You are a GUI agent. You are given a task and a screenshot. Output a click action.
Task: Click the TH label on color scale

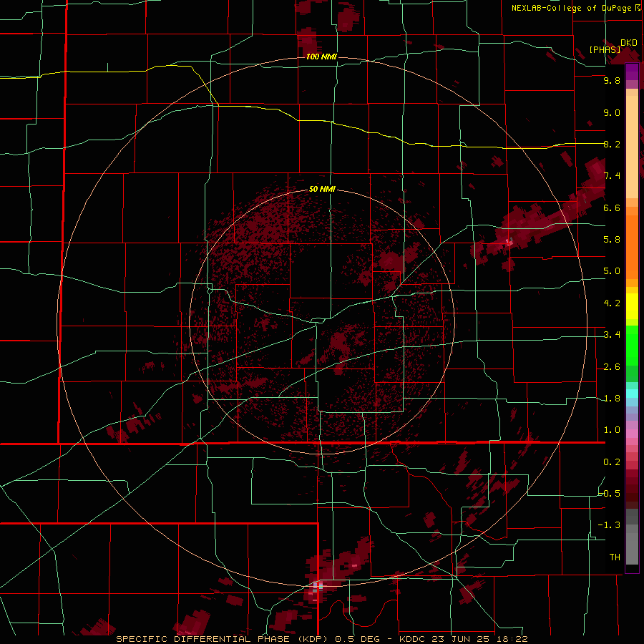(x=615, y=557)
